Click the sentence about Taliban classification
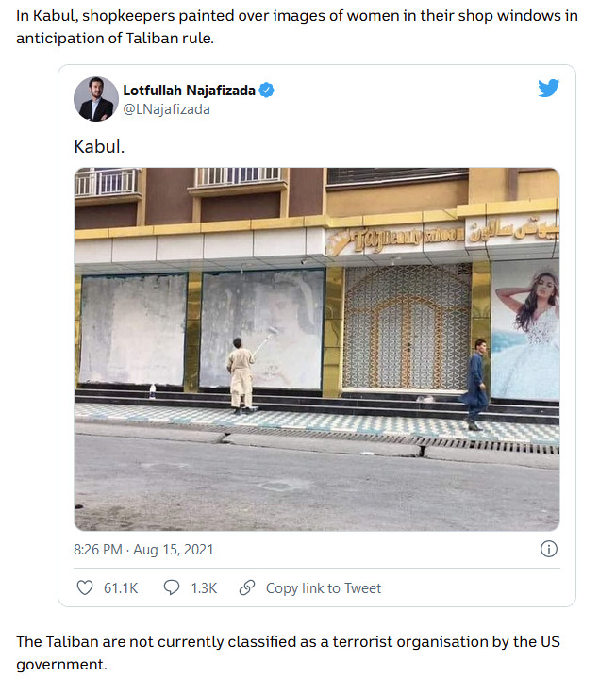 [x=289, y=653]
